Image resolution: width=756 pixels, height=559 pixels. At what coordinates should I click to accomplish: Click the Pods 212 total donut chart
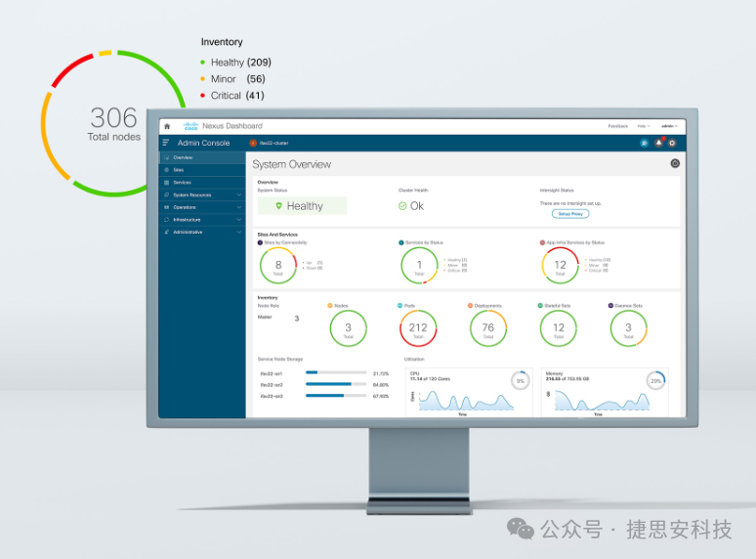pos(418,328)
